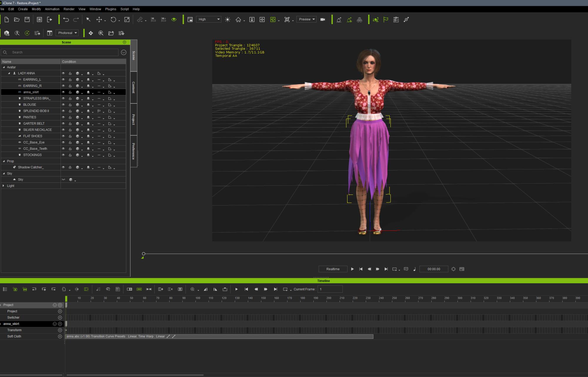This screenshot has height=377, width=588.
Task: Click the viewport playback scrubber handle
Action: click(x=143, y=254)
